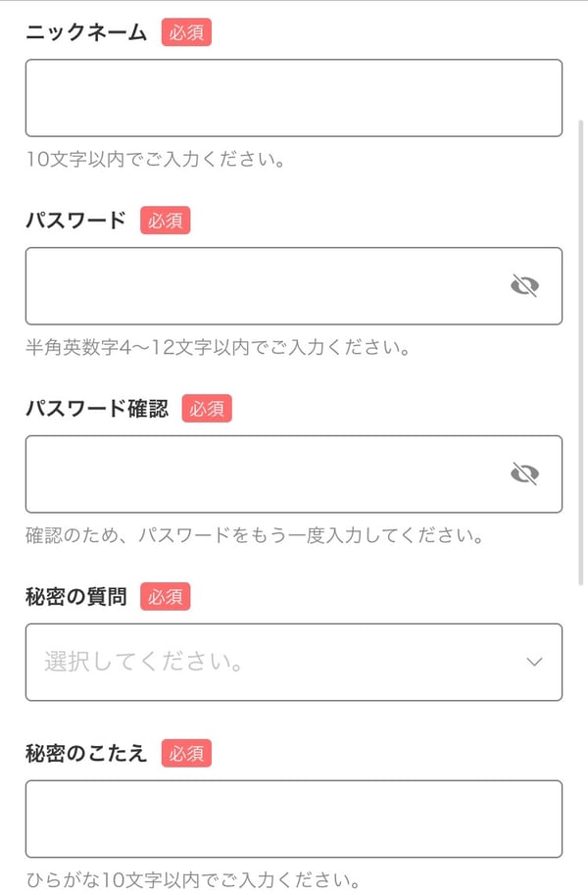Screen dimensions: 588x895
Task: Click the 秘密のこたえ label
Action: pos(86,753)
